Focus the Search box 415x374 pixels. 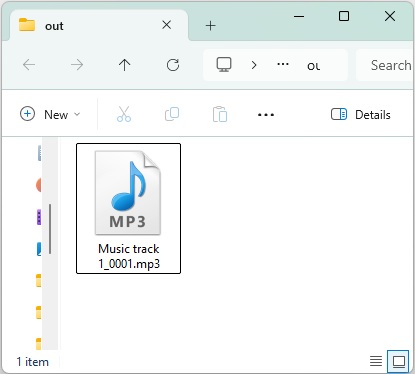coord(385,65)
